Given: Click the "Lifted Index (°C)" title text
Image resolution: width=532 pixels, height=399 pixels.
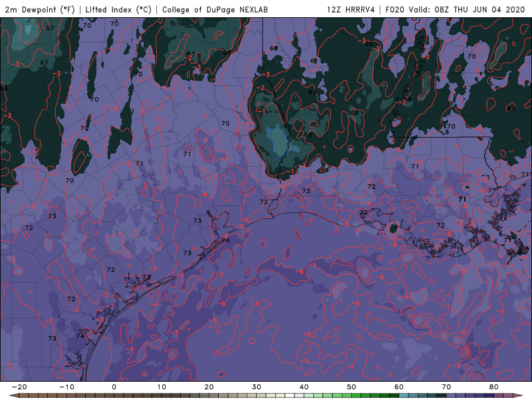Looking at the screenshot, I should (x=118, y=9).
